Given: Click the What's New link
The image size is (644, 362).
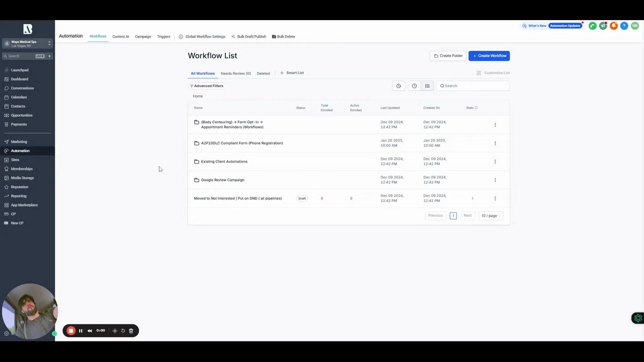Looking at the screenshot, I should [x=534, y=26].
